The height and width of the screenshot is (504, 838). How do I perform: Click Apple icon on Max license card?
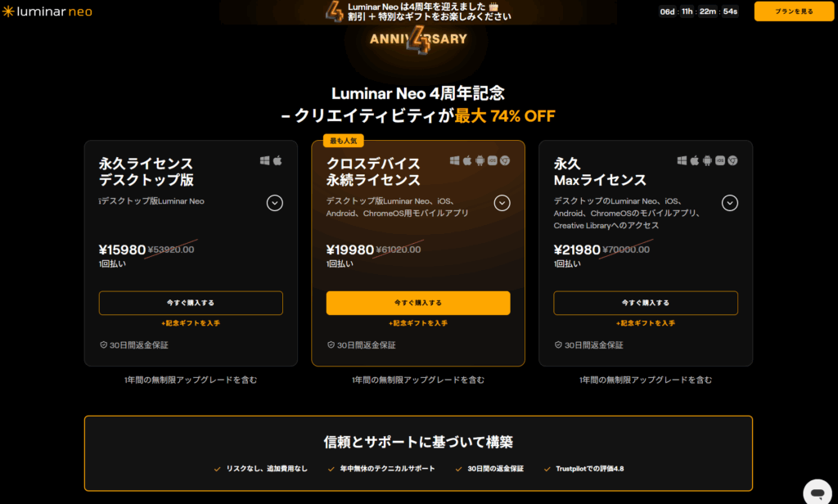pos(695,160)
